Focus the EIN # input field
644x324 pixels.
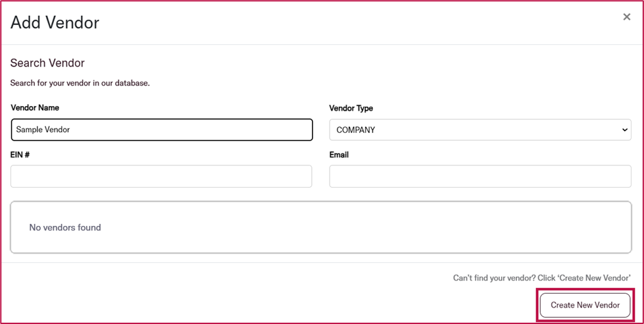[x=161, y=176]
